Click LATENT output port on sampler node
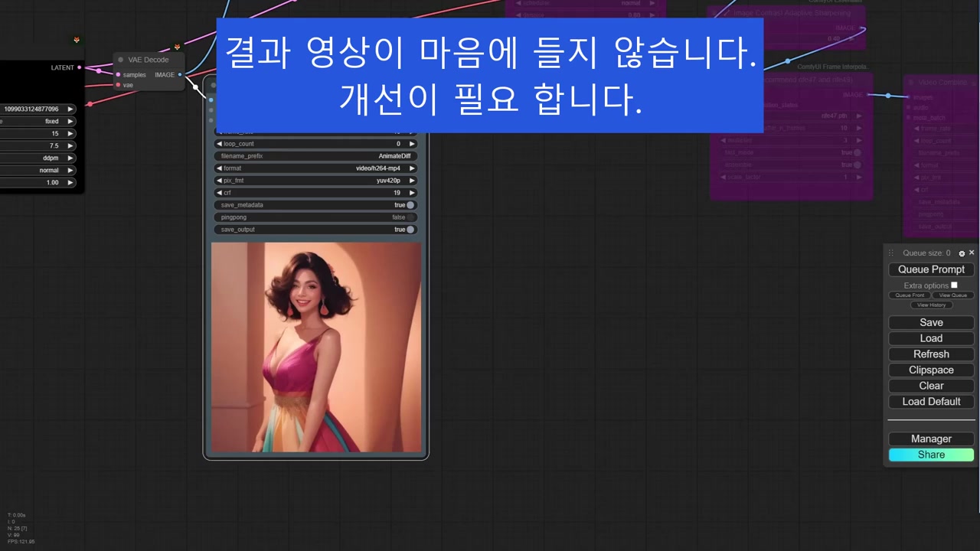This screenshot has height=551, width=980. click(x=80, y=67)
